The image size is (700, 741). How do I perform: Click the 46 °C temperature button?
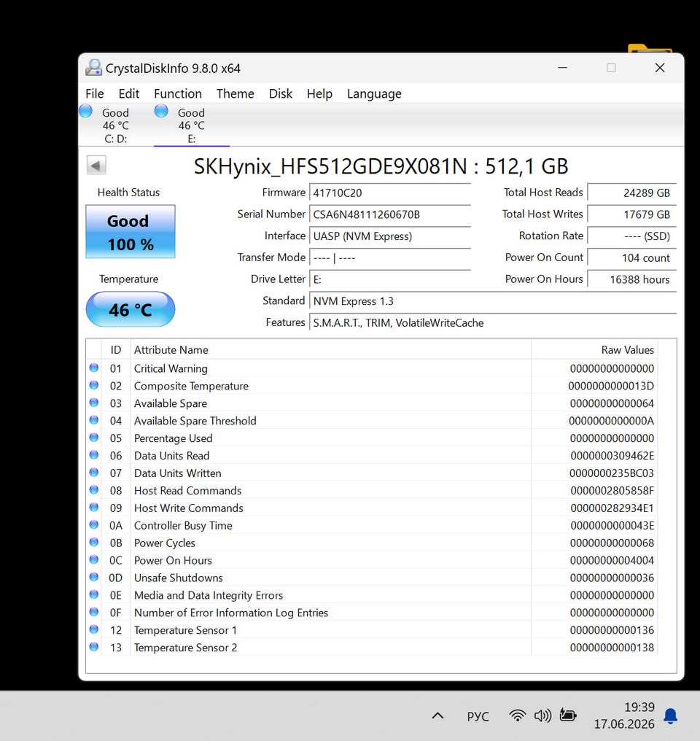(x=131, y=309)
